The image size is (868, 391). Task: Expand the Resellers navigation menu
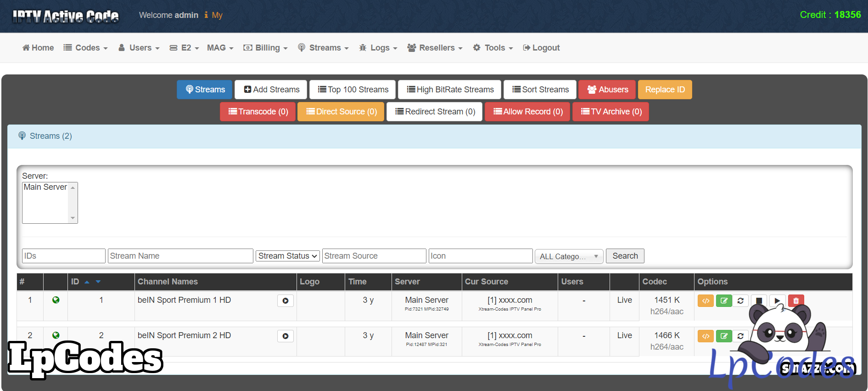pos(435,48)
